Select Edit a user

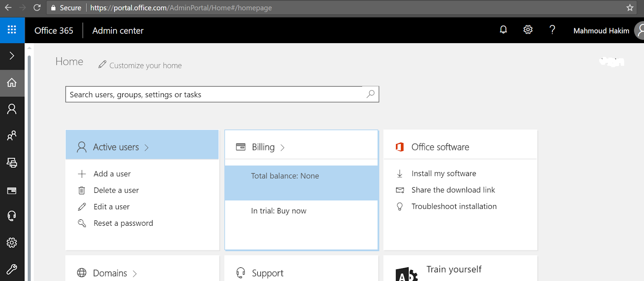pos(111,207)
